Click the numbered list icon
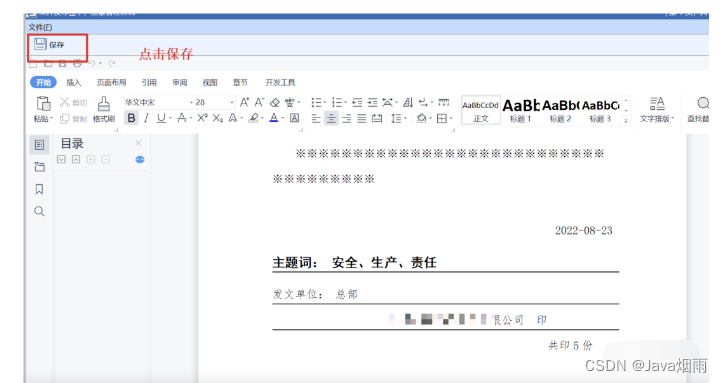723x383 pixels. (x=337, y=102)
